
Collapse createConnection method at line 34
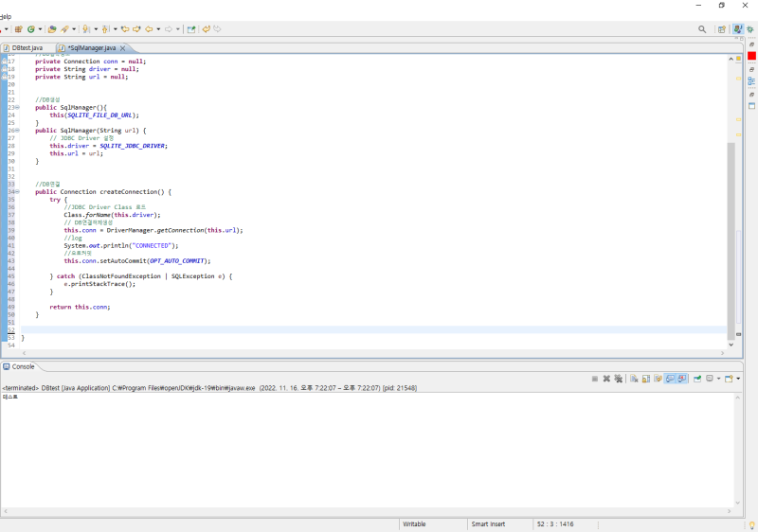(x=17, y=191)
